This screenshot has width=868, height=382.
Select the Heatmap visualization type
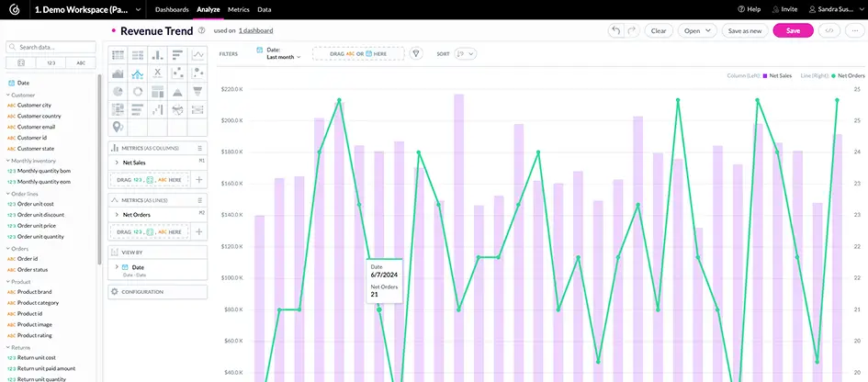click(x=118, y=109)
